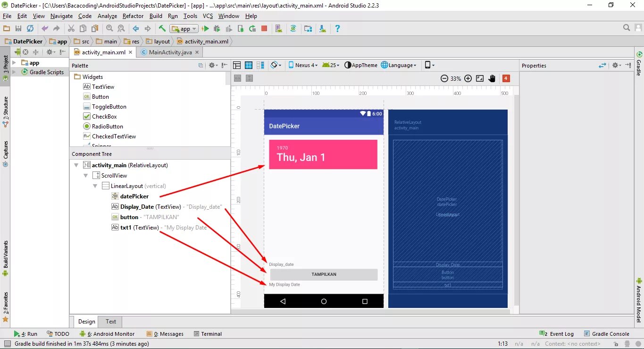Click the Open folder toolbar icon

(7, 28)
